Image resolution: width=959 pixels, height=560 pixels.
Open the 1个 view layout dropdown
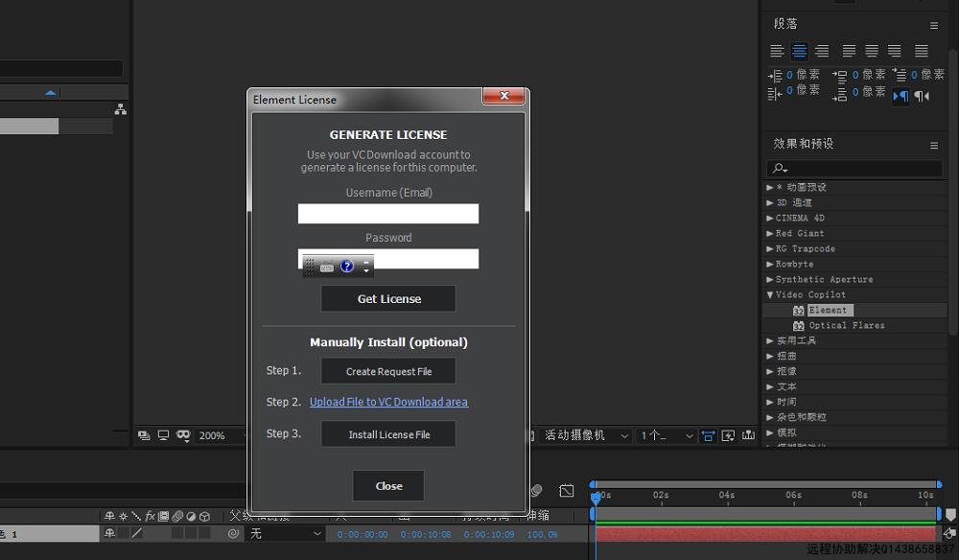click(x=667, y=435)
